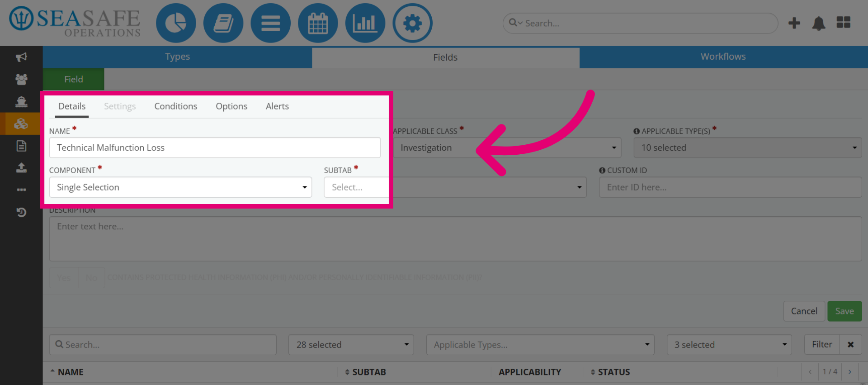Select the Settings tab
Image resolution: width=868 pixels, height=385 pixels.
[120, 106]
